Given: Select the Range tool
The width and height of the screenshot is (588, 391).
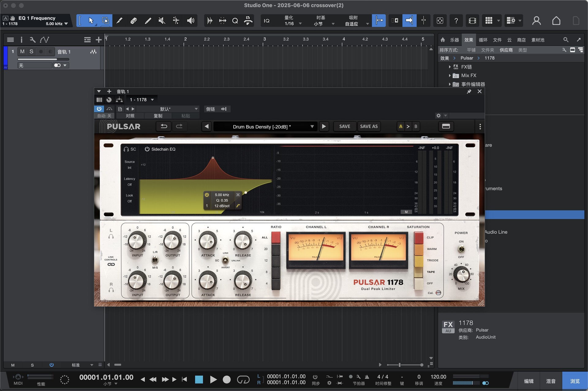Looking at the screenshot, I should click(x=105, y=20).
